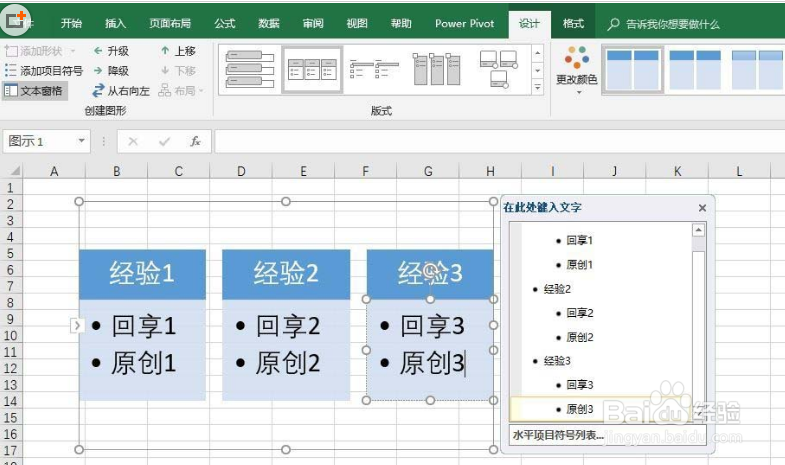785x465 pixels.
Task: Open Change Colors (更改颜色) dropdown
Action: (x=577, y=70)
